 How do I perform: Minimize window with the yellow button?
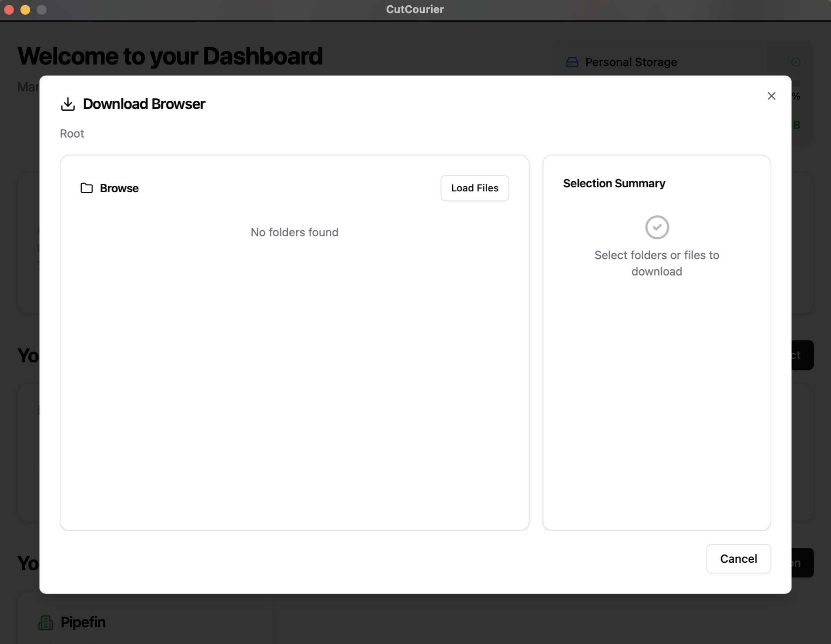(25, 10)
